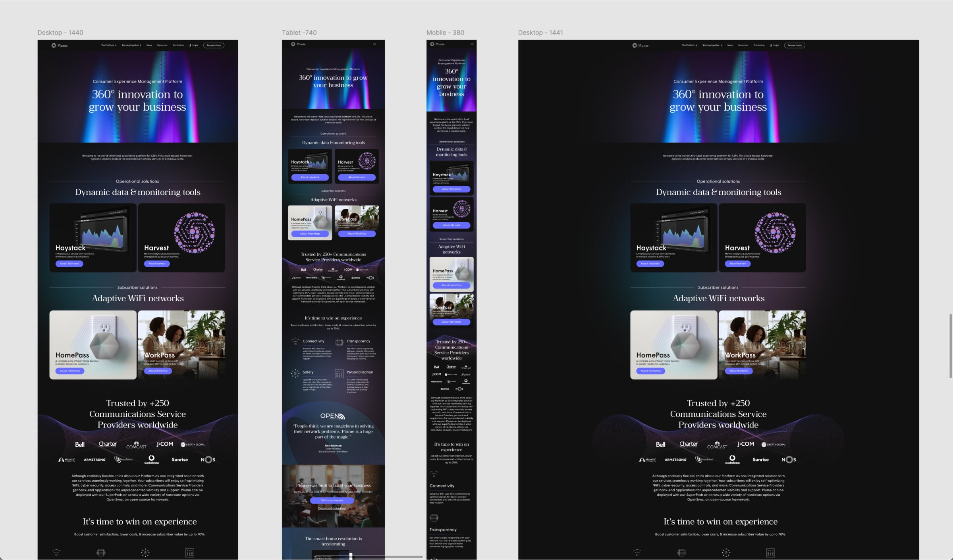Click dotted-circle safety icon at bottom of Desktop - 1440

click(x=145, y=552)
